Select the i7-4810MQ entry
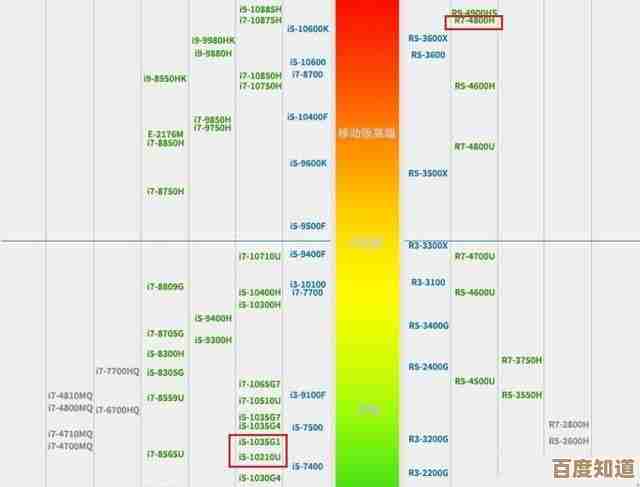This screenshot has width=640, height=487. pyautogui.click(x=70, y=396)
